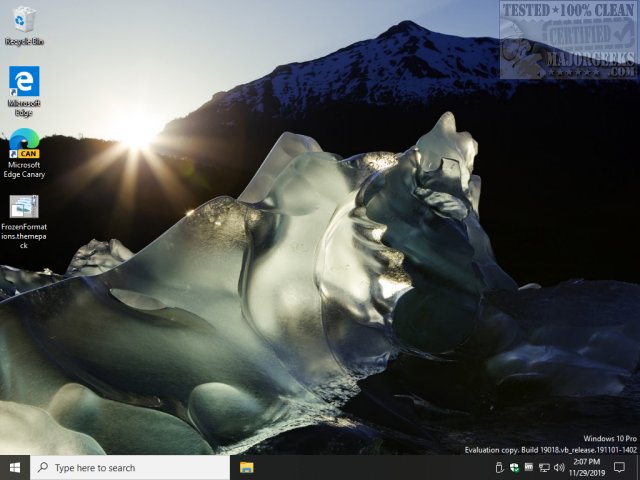Click the Type here to search box
This screenshot has width=640, height=480.
tap(130, 468)
